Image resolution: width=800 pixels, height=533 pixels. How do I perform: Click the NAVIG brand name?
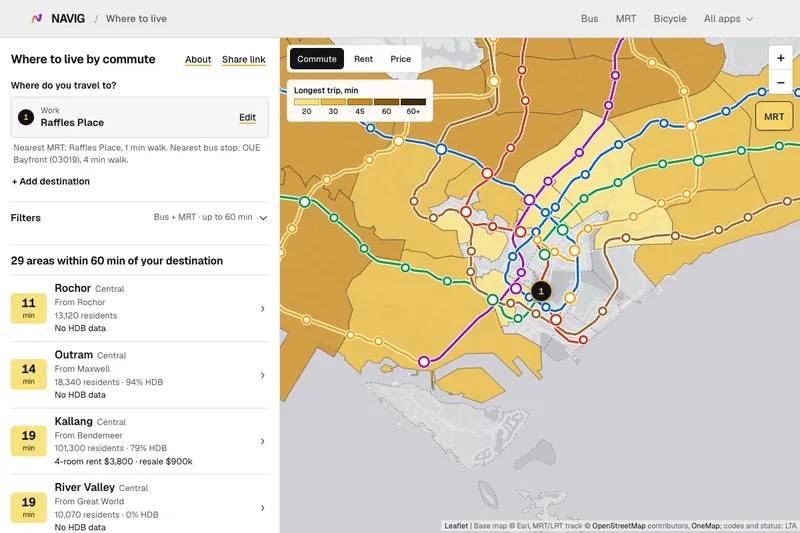point(68,19)
